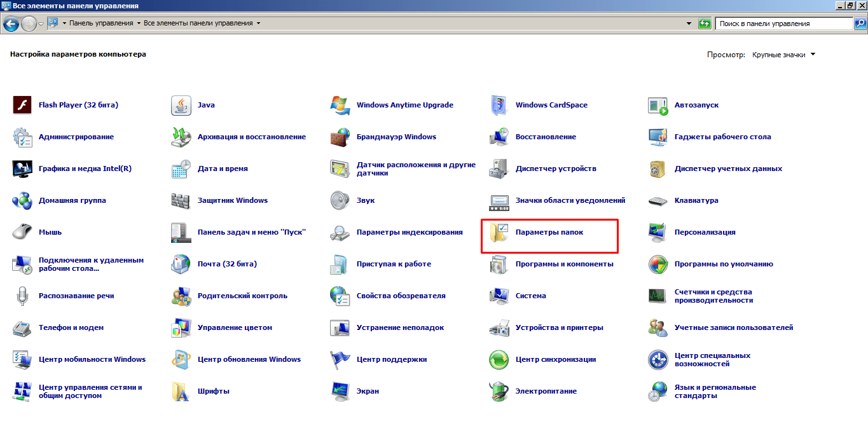
Task: Open the Управление цветом icon
Action: (181, 327)
